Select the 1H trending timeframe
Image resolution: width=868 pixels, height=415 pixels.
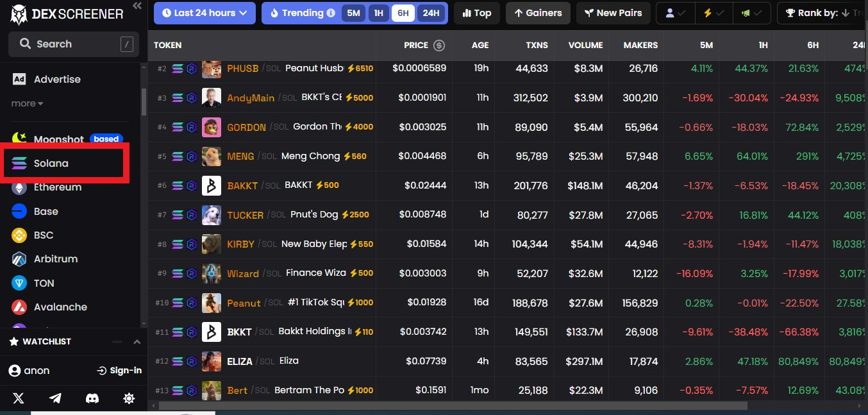[x=378, y=13]
